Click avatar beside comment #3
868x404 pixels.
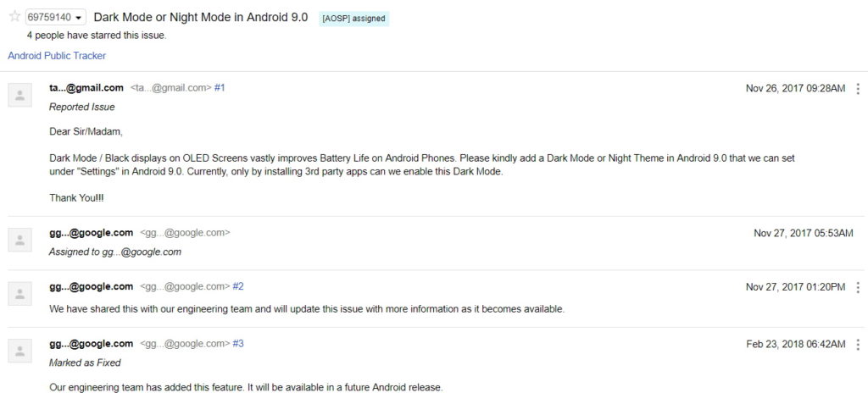point(20,351)
